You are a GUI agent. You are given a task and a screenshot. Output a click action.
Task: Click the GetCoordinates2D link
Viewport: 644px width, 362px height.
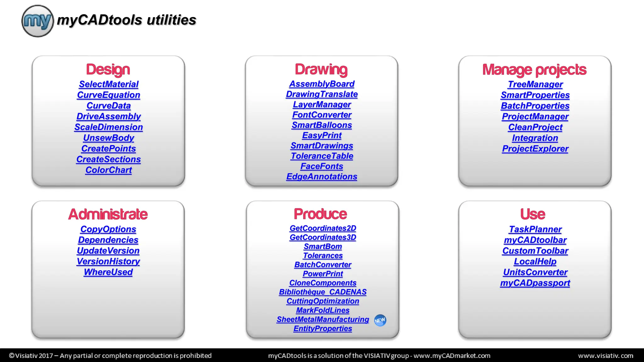tap(323, 228)
